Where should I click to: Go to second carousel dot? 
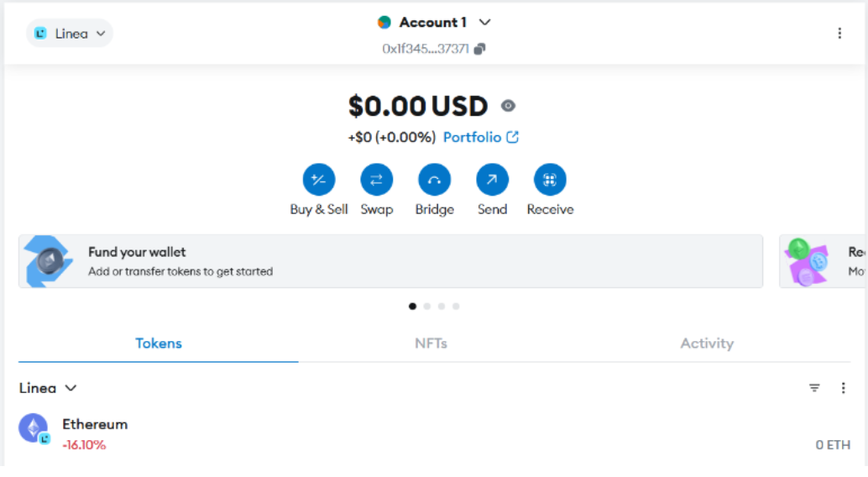click(427, 307)
